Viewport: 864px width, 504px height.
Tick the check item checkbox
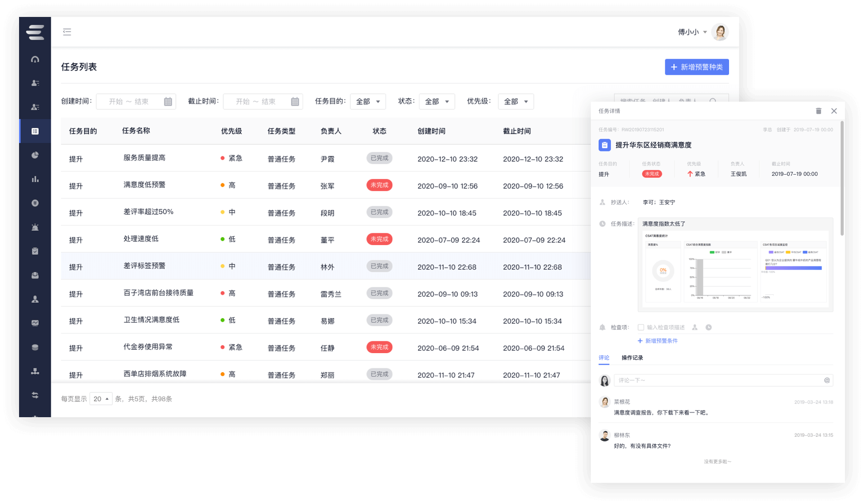pos(641,327)
